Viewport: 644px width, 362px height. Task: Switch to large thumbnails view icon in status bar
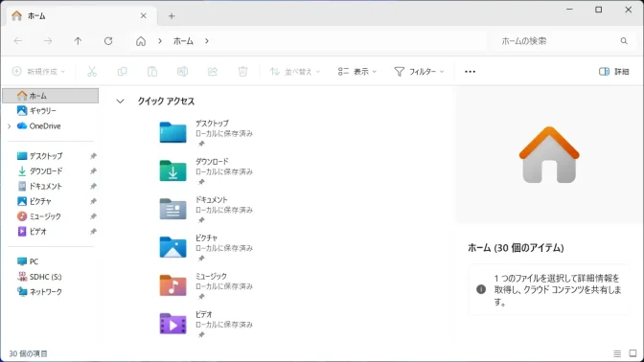coord(632,353)
